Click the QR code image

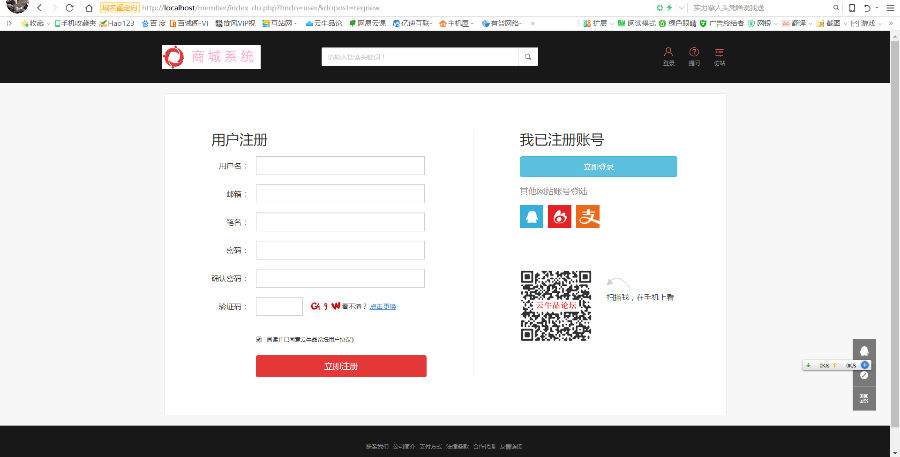click(555, 305)
